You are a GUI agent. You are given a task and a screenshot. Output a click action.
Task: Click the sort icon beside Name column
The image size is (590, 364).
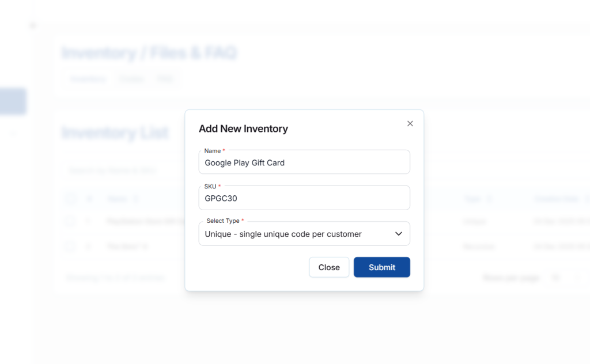coord(136,199)
